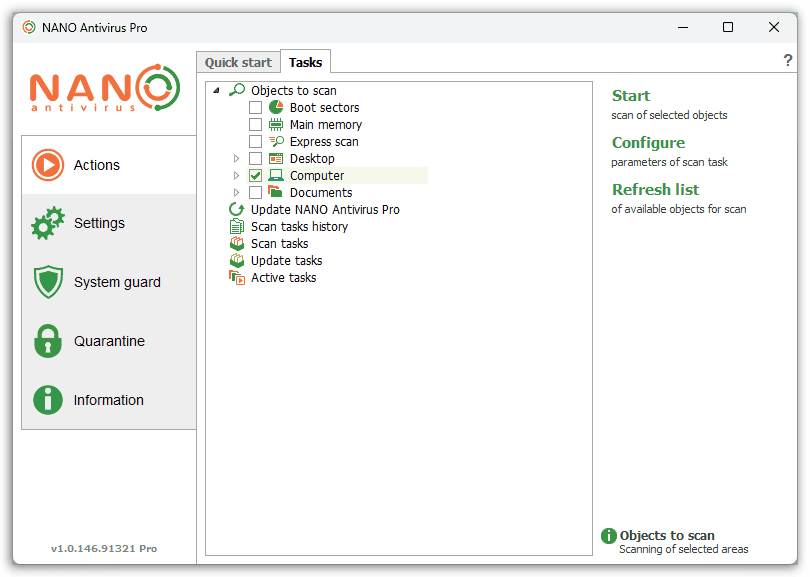Viewport: 810px width, 577px height.
Task: Click the System guard shield icon
Action: [48, 282]
